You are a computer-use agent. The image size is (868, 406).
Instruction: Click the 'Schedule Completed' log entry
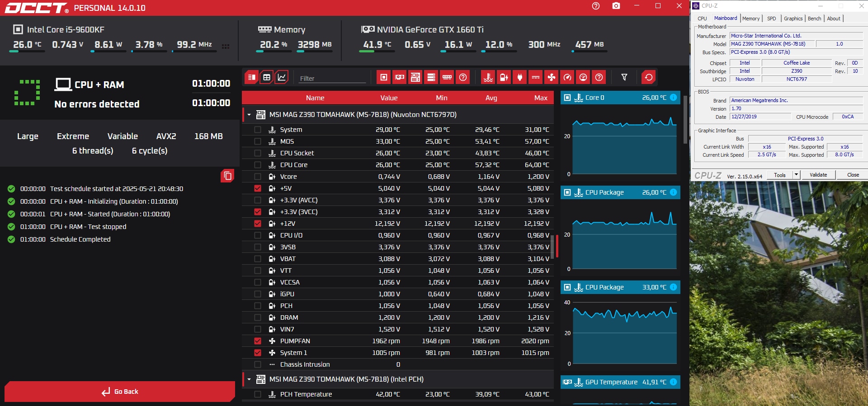pos(80,239)
